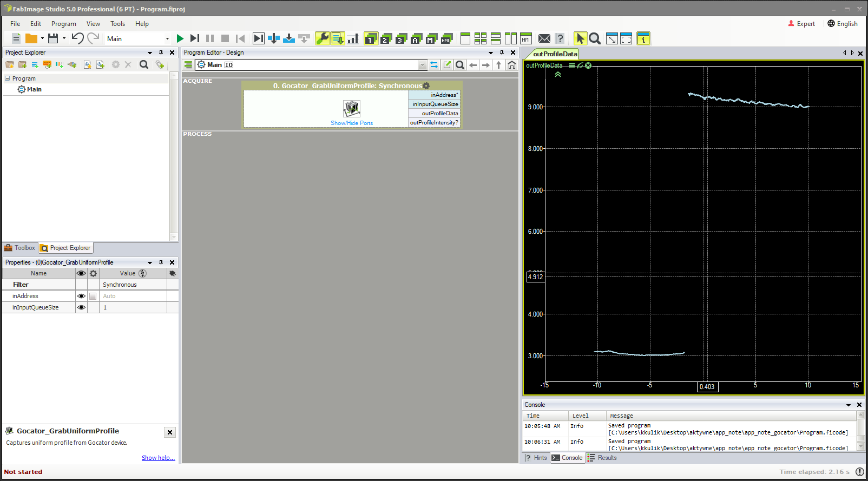The height and width of the screenshot is (481, 868).
Task: Click the Expert complexity level button
Action: click(x=801, y=24)
